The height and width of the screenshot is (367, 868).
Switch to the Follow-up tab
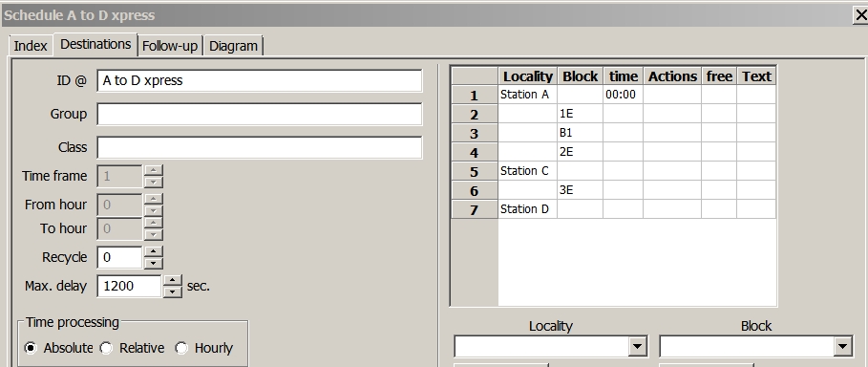coord(170,46)
